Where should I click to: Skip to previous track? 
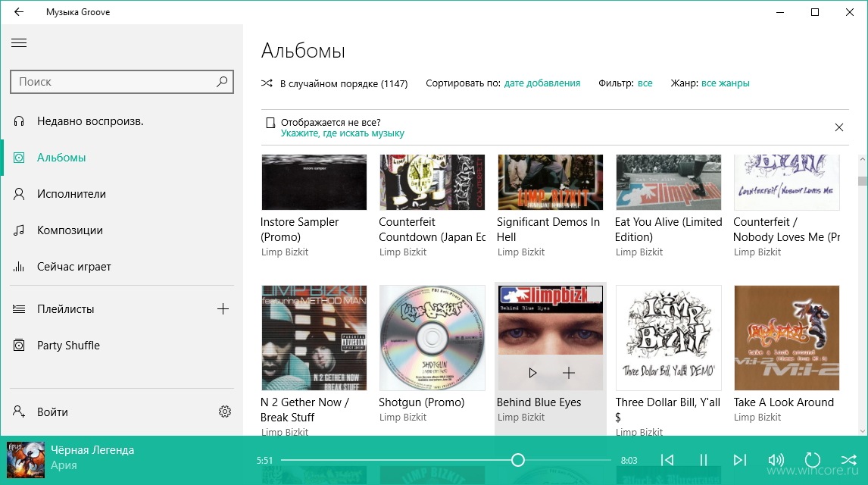click(667, 460)
